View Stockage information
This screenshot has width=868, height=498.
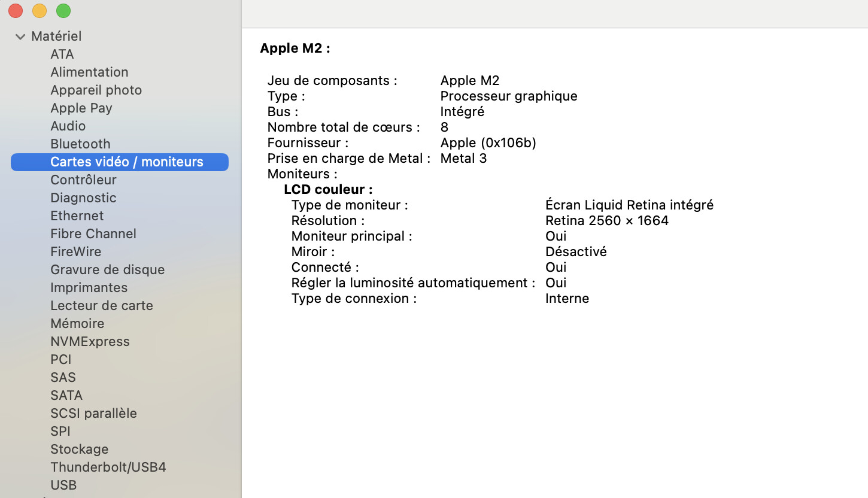79,449
